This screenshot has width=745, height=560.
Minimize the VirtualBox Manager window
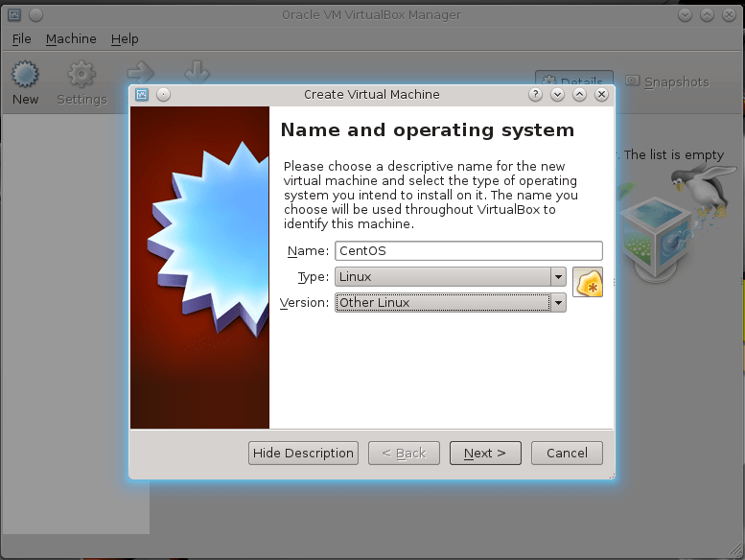pos(685,15)
